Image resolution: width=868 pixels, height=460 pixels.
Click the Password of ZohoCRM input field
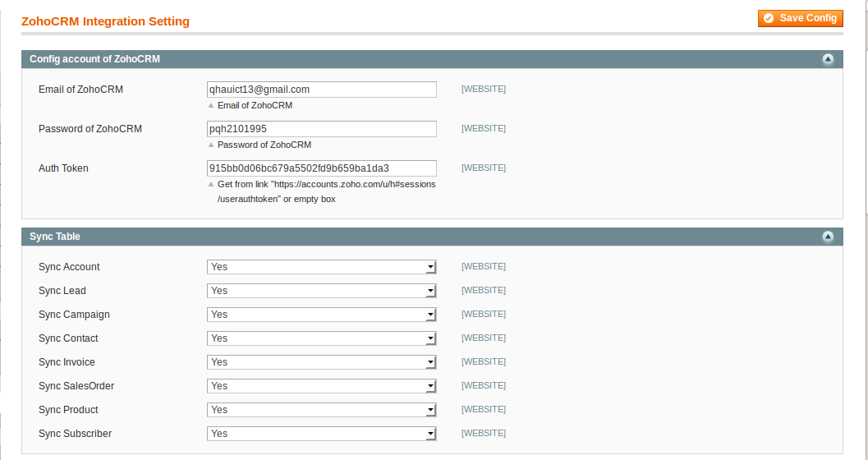(322, 129)
